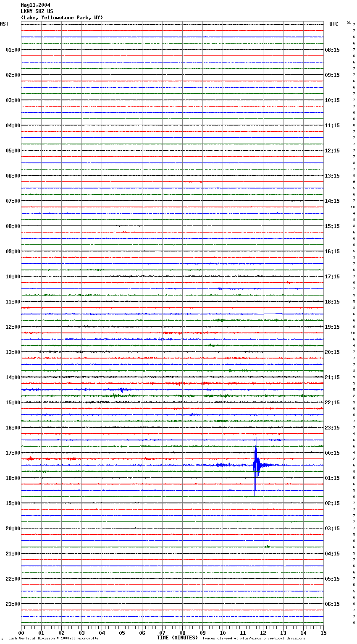Click the 22:15 UTC time label
This screenshot has width=357, height=644.
[332, 403]
